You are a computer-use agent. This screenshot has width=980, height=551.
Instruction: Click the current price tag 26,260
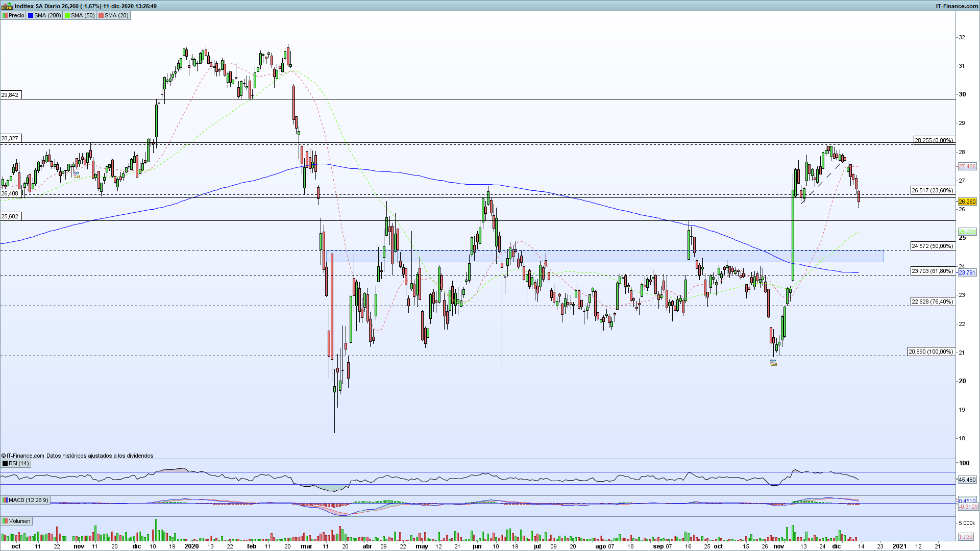967,202
